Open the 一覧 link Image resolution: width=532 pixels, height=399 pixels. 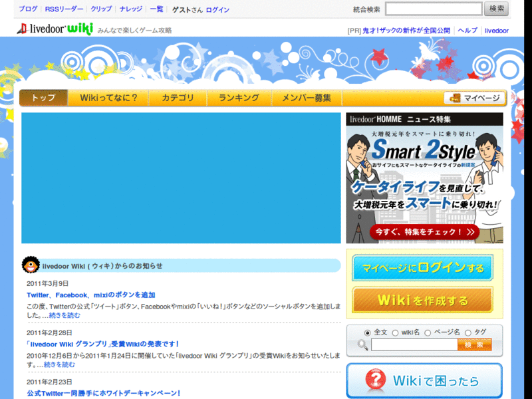pos(156,9)
